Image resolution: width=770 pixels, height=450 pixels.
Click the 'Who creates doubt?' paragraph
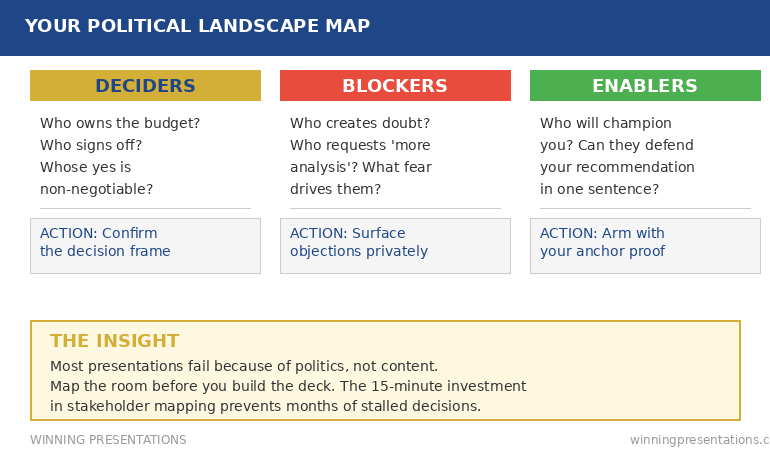pyautogui.click(x=360, y=124)
